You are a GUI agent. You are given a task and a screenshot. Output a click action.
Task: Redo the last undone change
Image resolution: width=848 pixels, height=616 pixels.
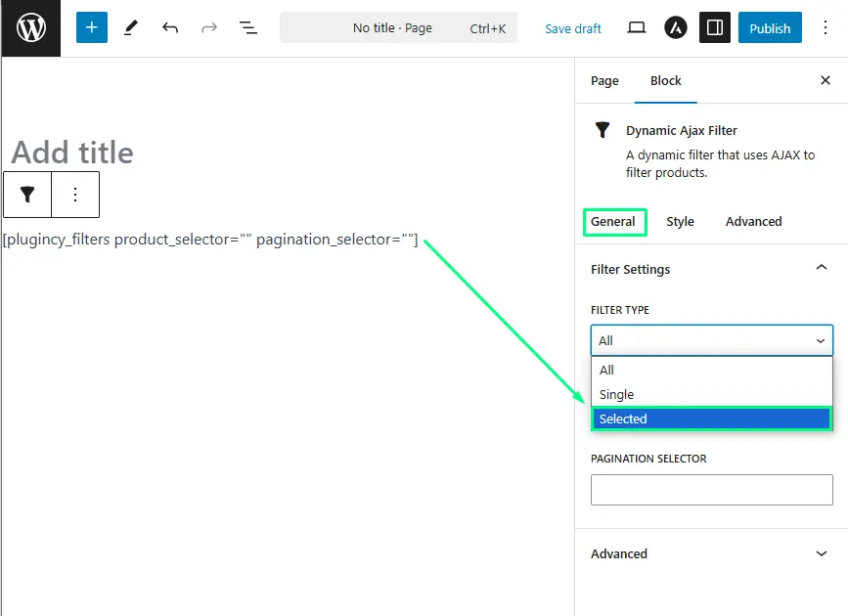tap(208, 27)
